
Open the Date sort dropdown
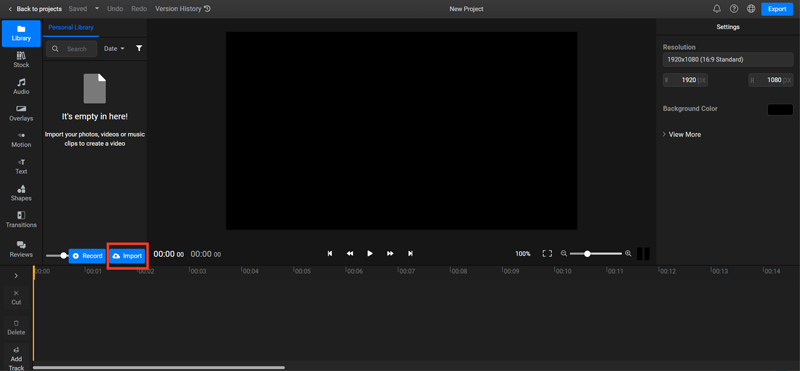click(x=114, y=48)
